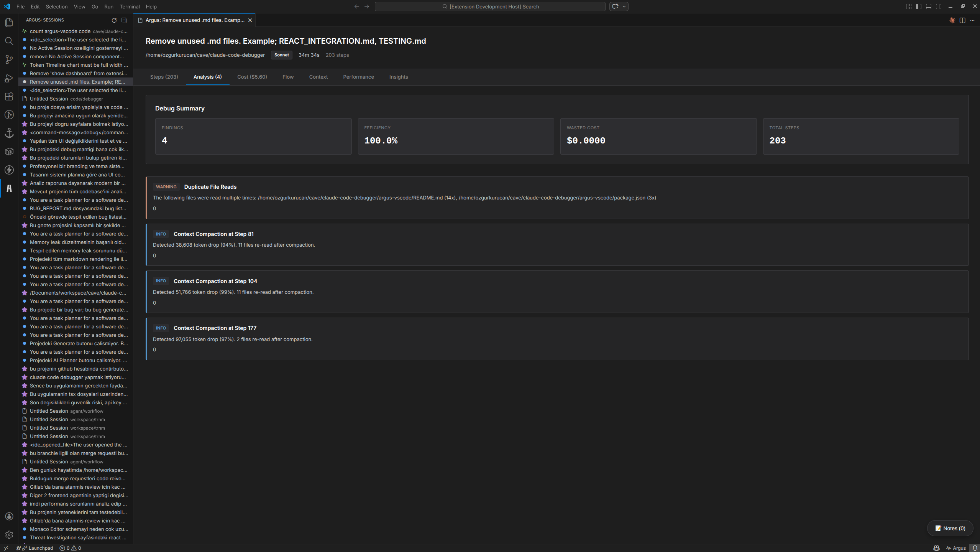This screenshot has width=980, height=552.
Task: Open the Extensions view icon
Action: coord(9,96)
